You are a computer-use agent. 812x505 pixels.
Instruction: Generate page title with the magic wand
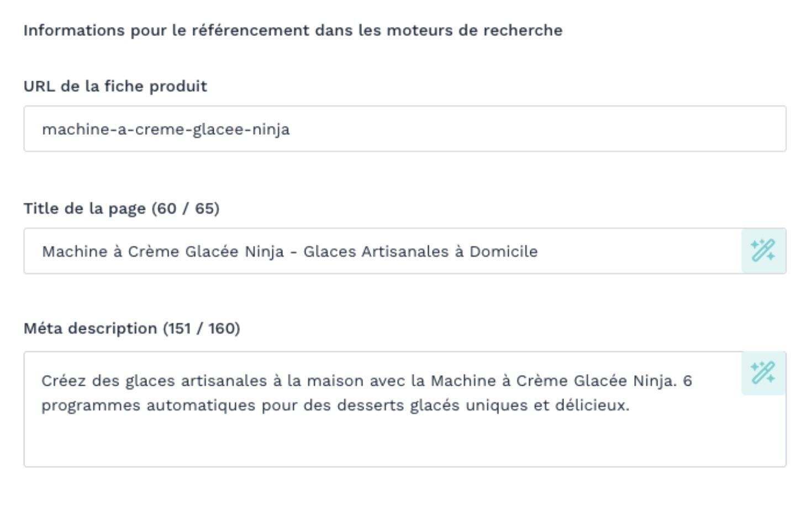(763, 251)
